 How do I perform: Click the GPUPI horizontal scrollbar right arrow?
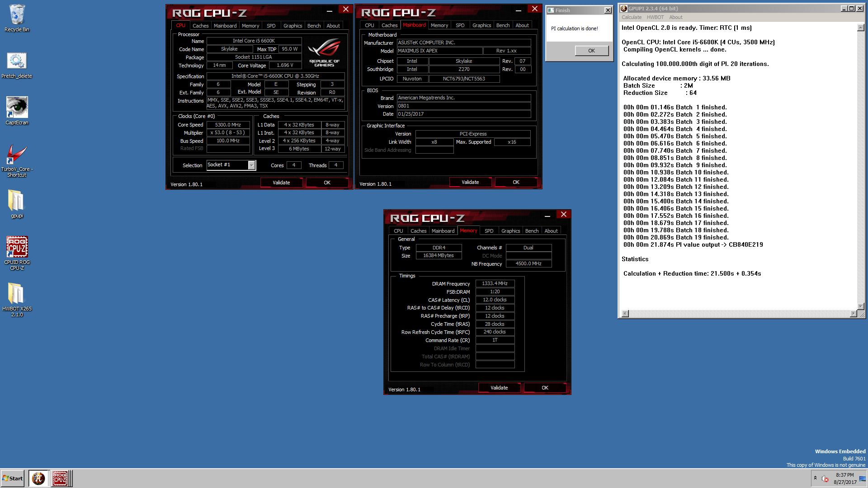(854, 314)
